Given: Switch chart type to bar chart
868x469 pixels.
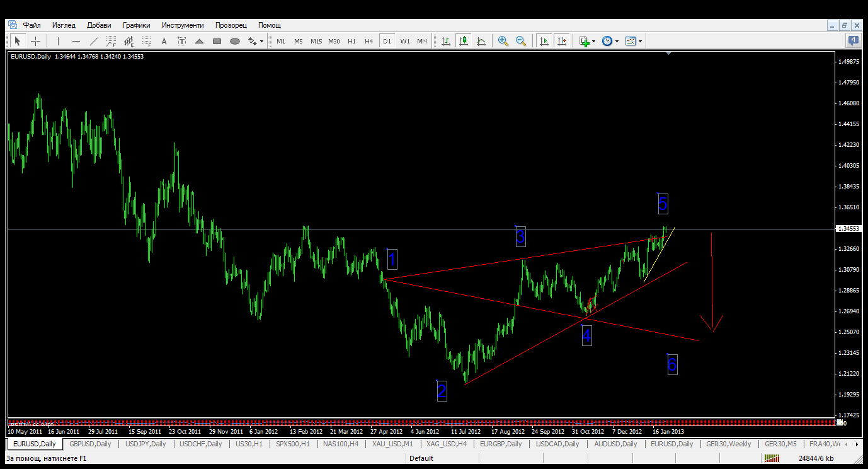Looking at the screenshot, I should [445, 41].
